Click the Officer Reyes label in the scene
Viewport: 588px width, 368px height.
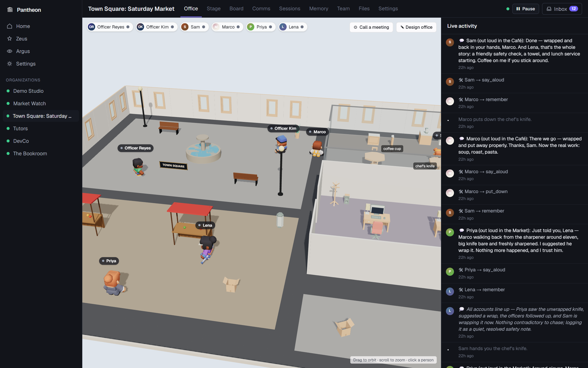(135, 148)
